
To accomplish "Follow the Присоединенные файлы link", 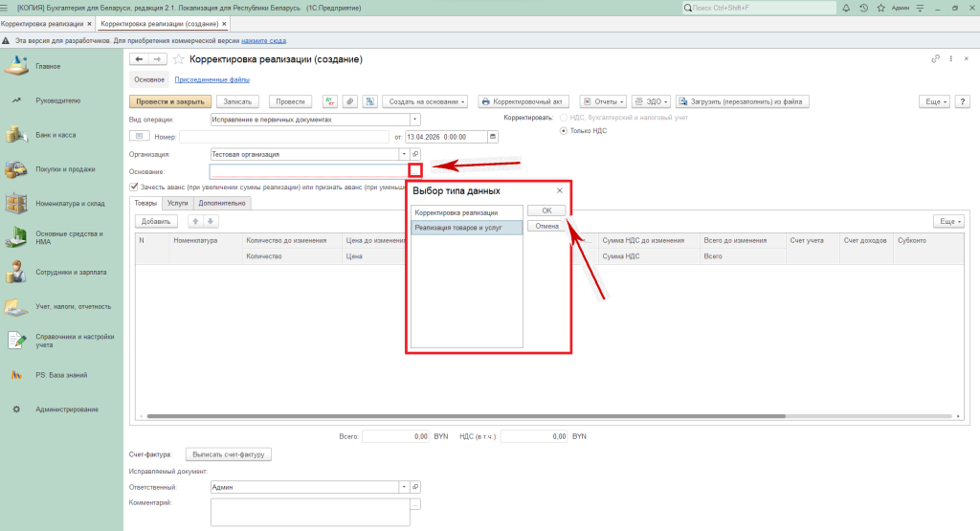I will pyautogui.click(x=212, y=80).
